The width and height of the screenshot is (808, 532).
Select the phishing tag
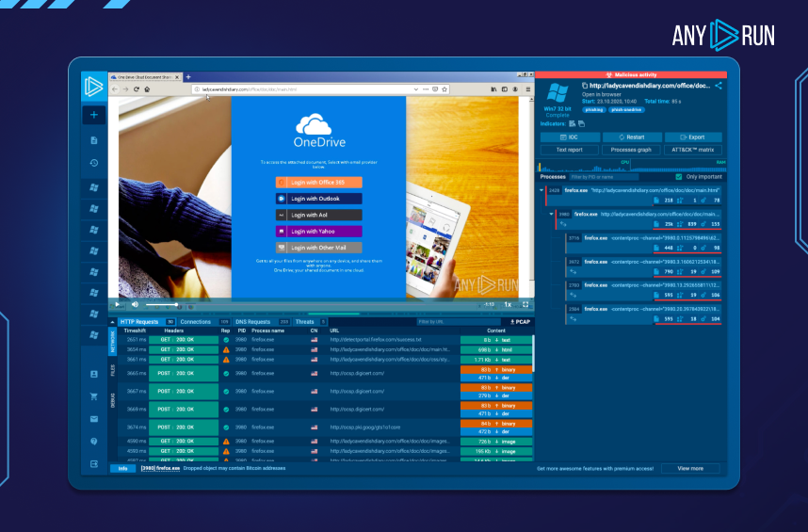pos(594,110)
